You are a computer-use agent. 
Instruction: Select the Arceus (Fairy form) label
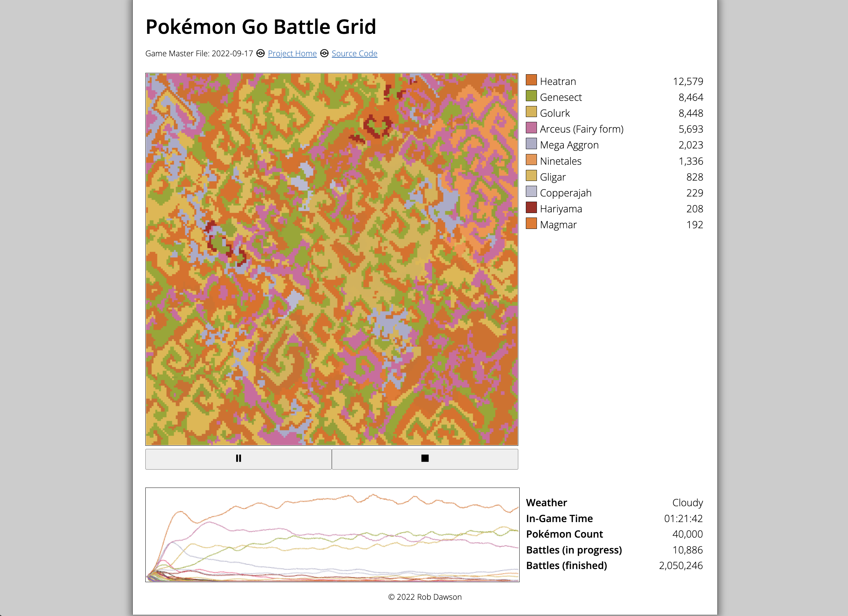click(581, 129)
